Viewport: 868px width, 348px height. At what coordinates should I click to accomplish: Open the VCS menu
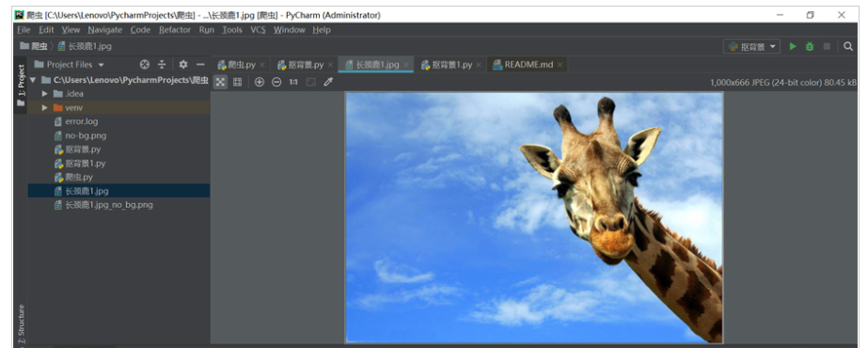tap(258, 30)
